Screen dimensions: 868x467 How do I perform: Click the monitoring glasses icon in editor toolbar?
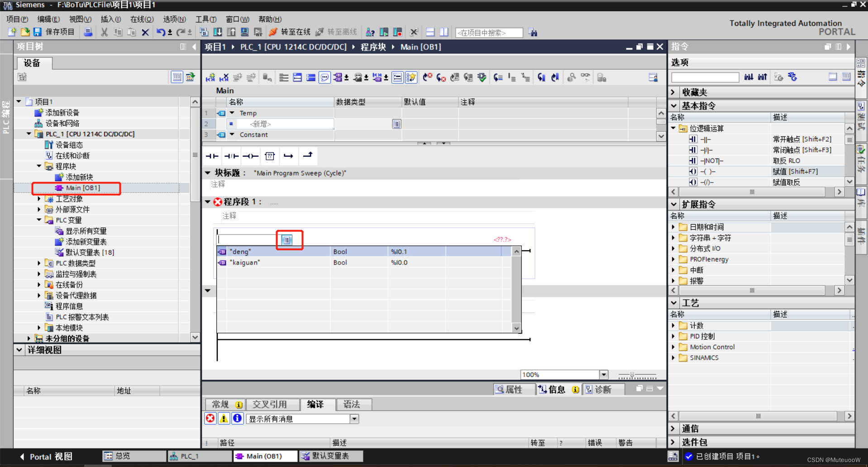tap(585, 78)
